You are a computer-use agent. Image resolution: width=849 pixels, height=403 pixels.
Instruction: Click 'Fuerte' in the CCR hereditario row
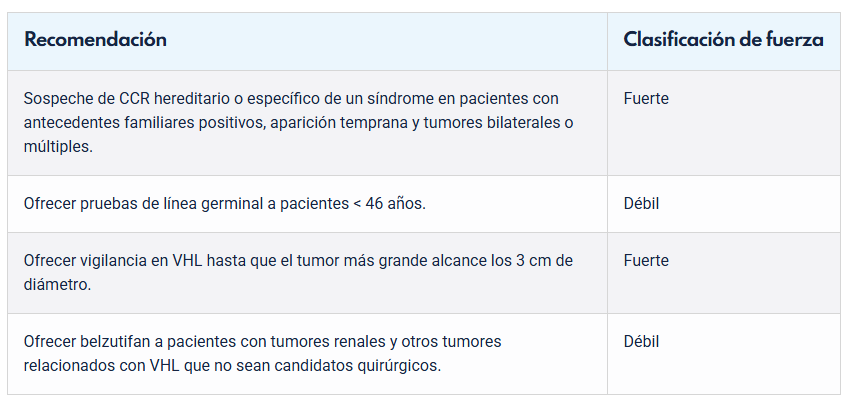(646, 99)
